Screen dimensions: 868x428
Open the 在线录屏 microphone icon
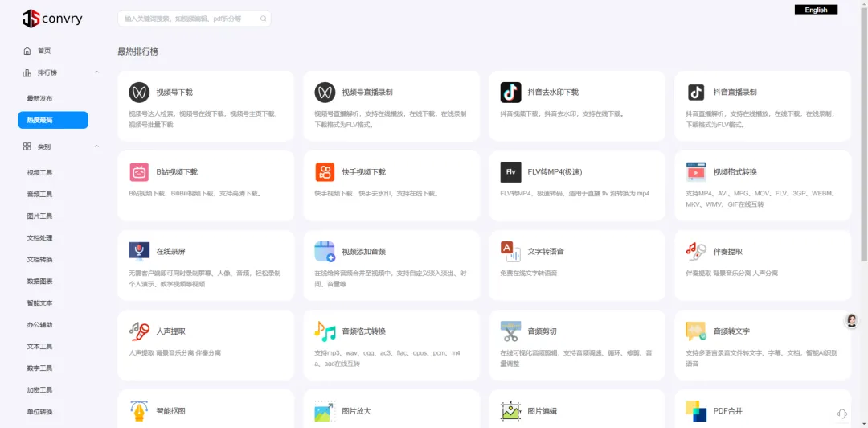[x=139, y=251]
